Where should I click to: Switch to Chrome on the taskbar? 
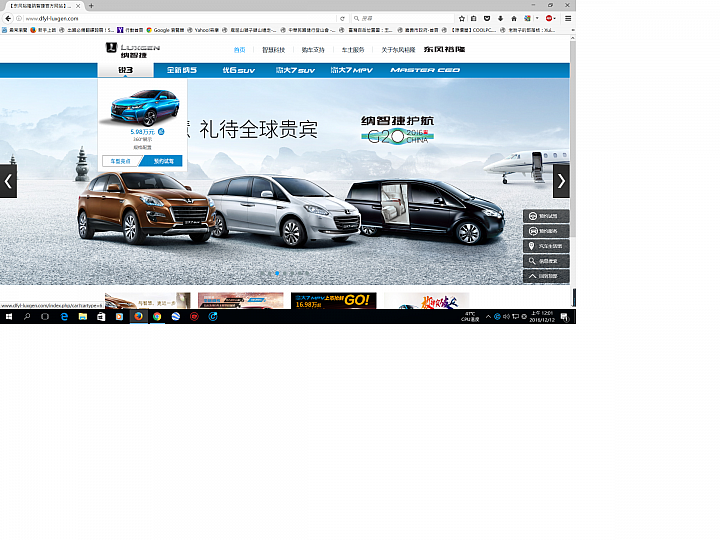click(x=157, y=316)
